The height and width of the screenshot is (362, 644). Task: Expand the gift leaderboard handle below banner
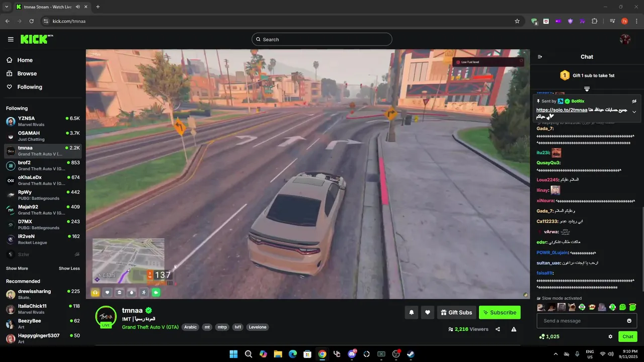coord(587,89)
